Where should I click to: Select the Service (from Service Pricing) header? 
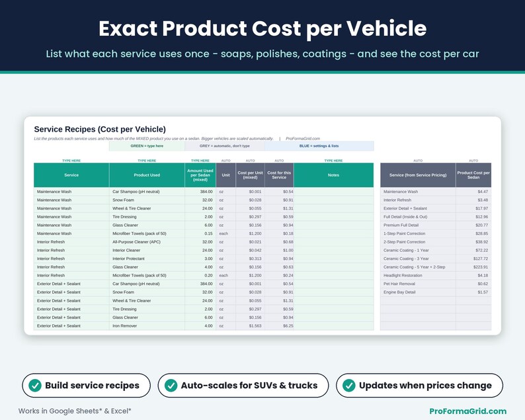tap(418, 175)
